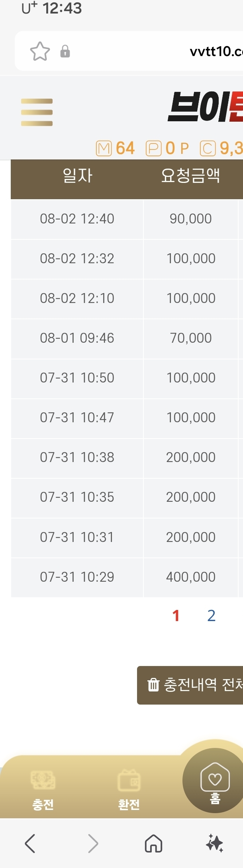Go to 홈 using the heart house button
The height and width of the screenshot is (868, 243).
click(x=215, y=781)
